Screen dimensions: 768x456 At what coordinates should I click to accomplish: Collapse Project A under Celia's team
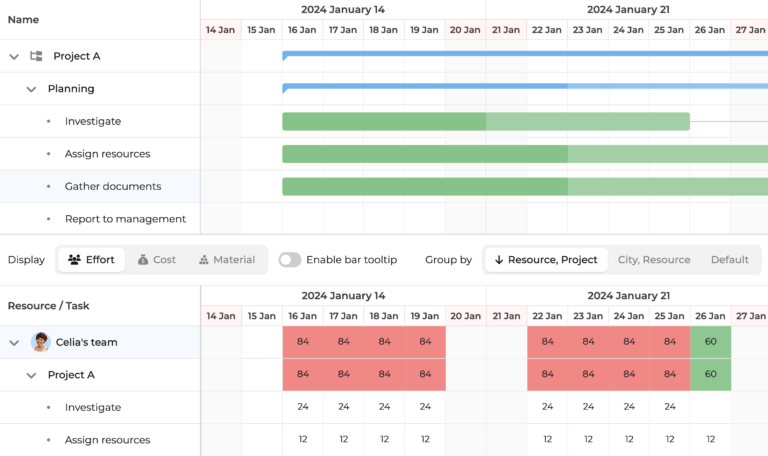31,375
